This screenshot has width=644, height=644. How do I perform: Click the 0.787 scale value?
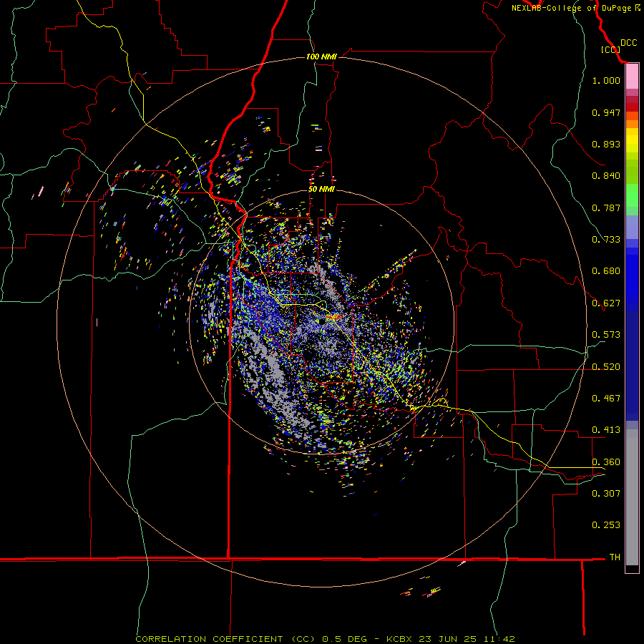pyautogui.click(x=606, y=208)
